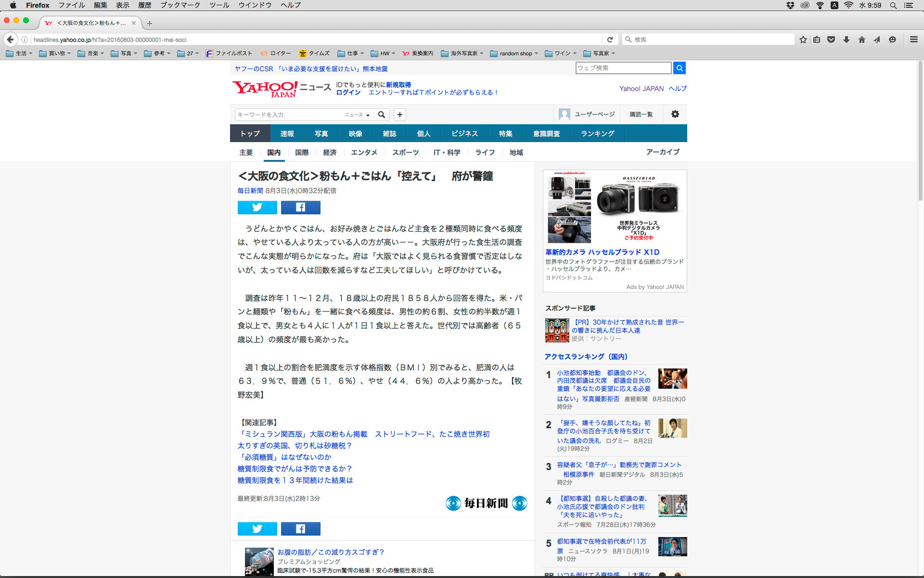This screenshot has height=578, width=924.
Task: Share article via top Twitter button
Action: 257,207
